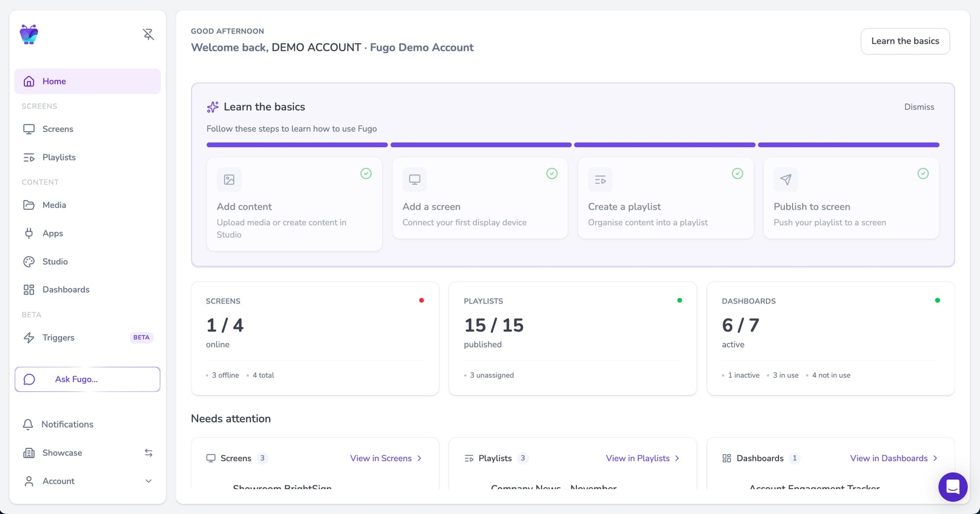Dismiss the Learn the basics panel
This screenshot has height=514, width=980.
point(919,107)
